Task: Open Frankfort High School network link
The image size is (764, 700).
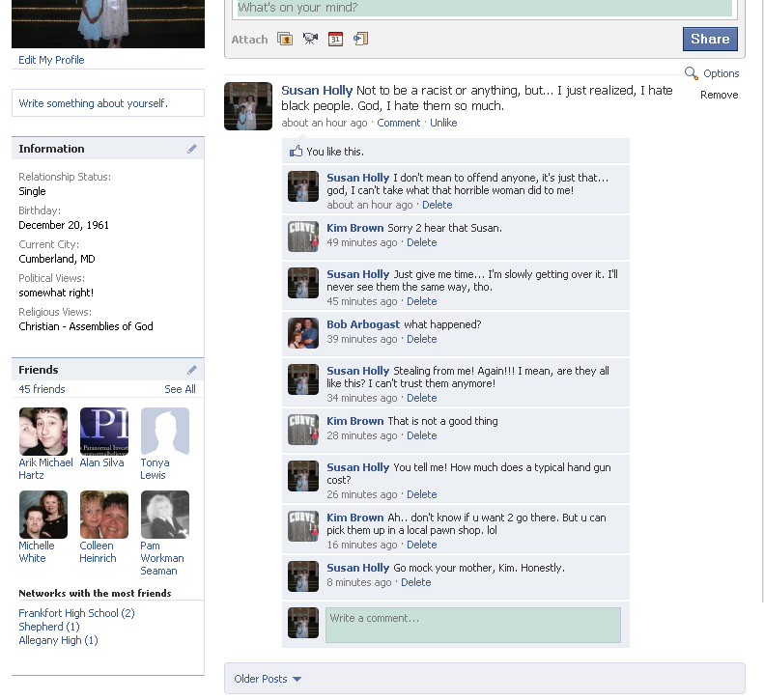Action: (76, 613)
